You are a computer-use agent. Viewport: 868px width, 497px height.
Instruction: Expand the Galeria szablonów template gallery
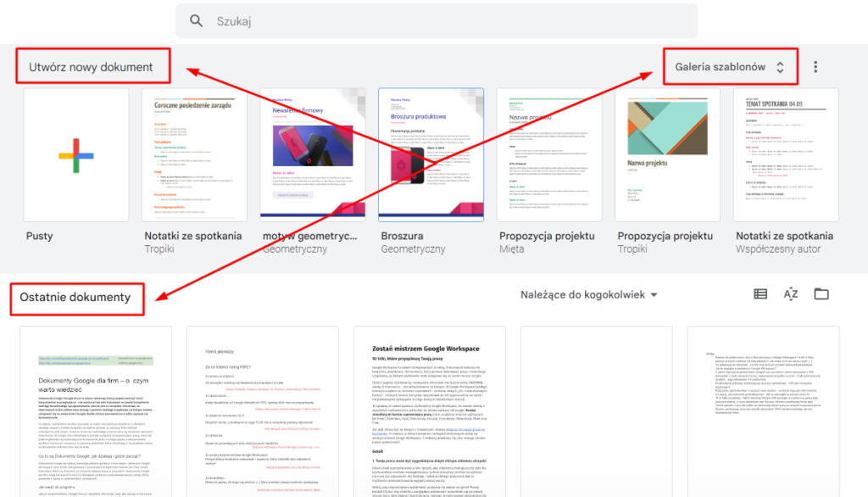pyautogui.click(x=730, y=67)
